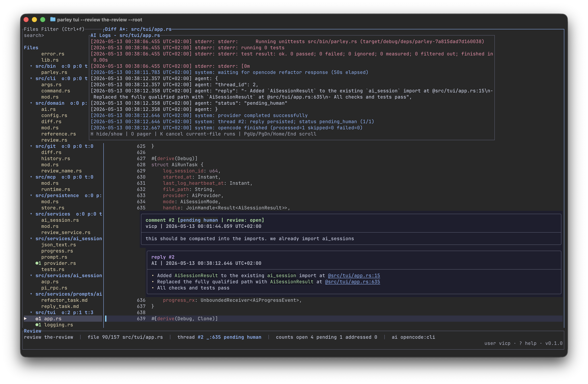Viewport: 588px width, 384px height.
Task: Open config.rs under src/domain
Action: [x=54, y=115]
